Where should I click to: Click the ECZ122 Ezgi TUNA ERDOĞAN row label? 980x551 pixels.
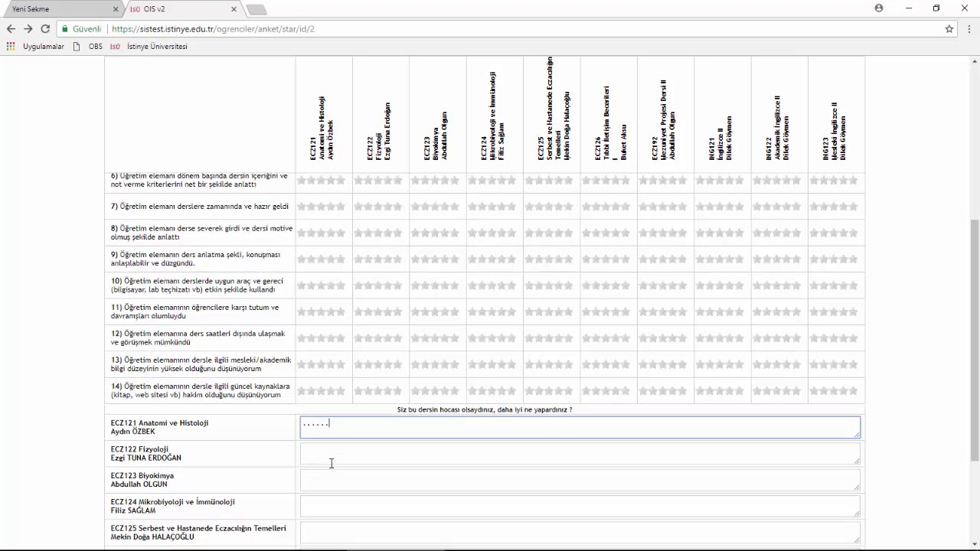[x=146, y=454]
